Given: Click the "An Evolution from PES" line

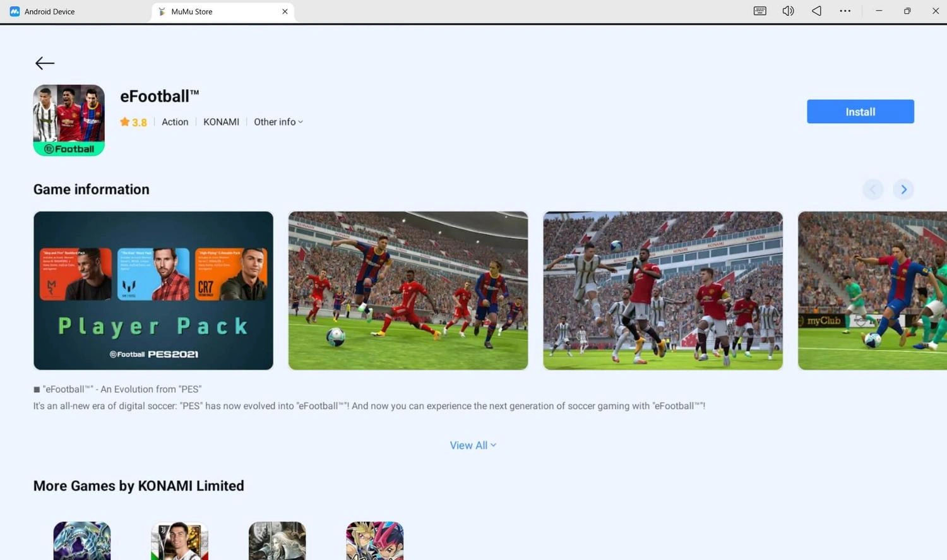Looking at the screenshot, I should 117,389.
